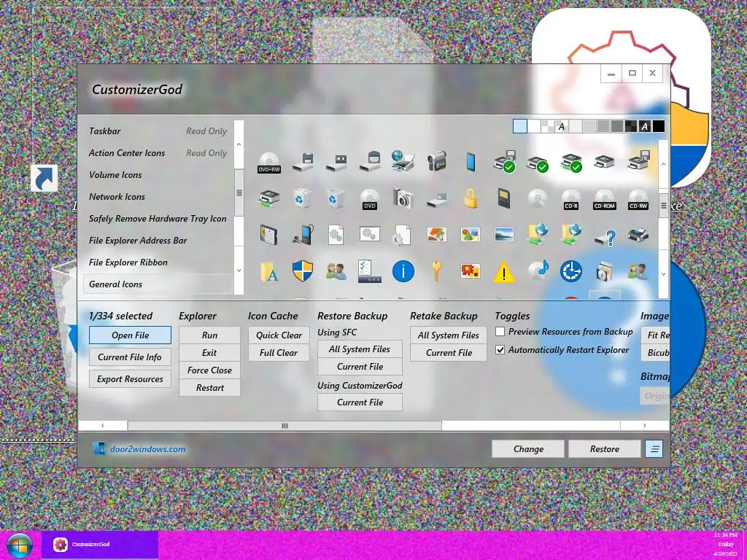
Task: Select the landscape picture icon
Action: [x=503, y=234]
